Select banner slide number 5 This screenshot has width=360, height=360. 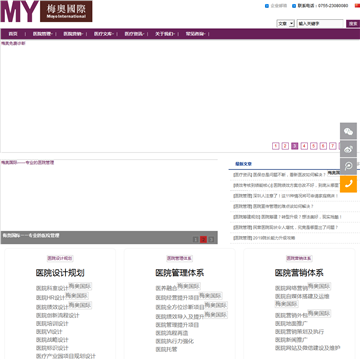(x=314, y=146)
